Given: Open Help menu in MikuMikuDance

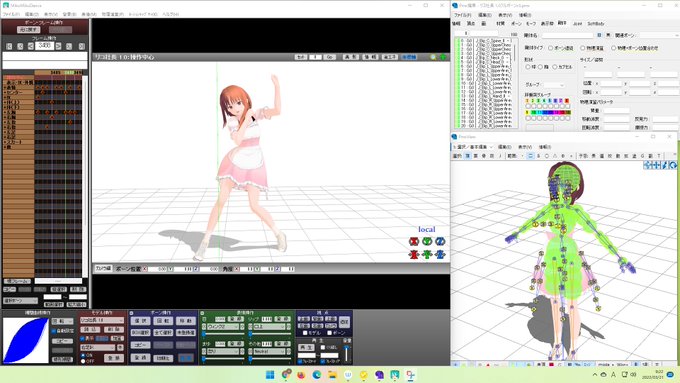Looking at the screenshot, I should 170,14.
